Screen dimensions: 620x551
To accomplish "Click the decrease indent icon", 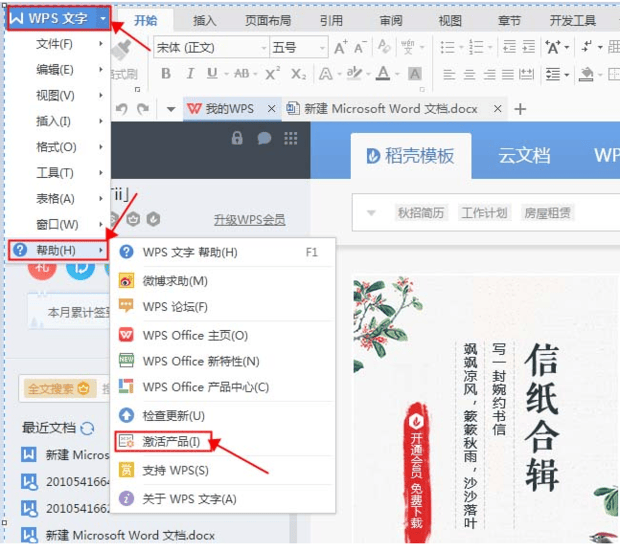I will point(509,47).
